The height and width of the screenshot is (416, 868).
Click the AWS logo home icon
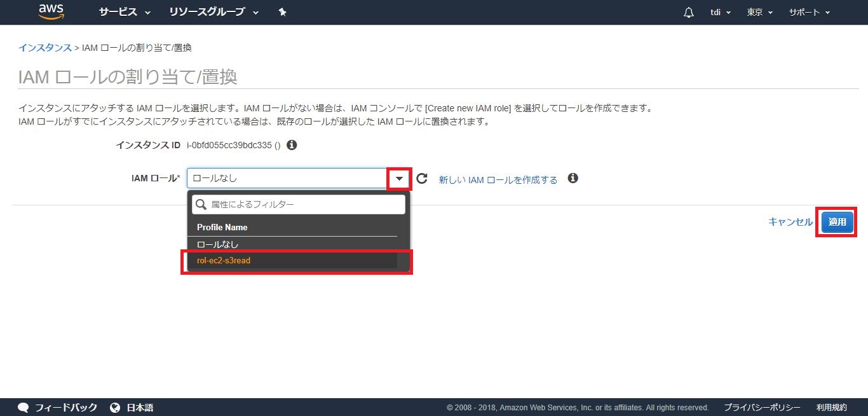[x=51, y=12]
